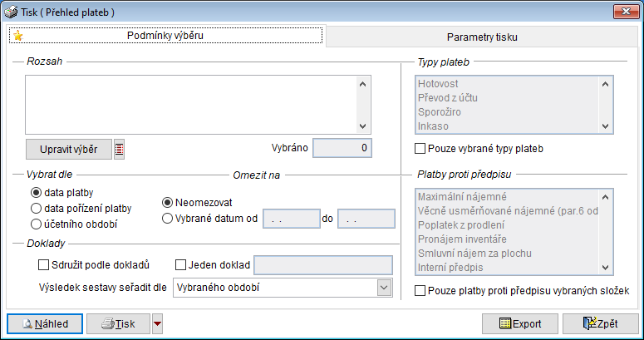Click the list icon beside Upravit výběr
644x340 pixels.
(119, 149)
